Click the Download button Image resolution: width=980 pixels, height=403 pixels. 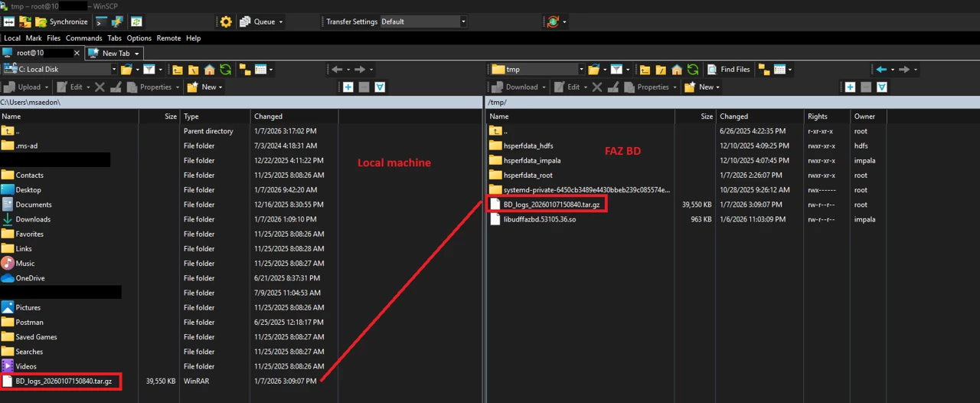tap(515, 87)
